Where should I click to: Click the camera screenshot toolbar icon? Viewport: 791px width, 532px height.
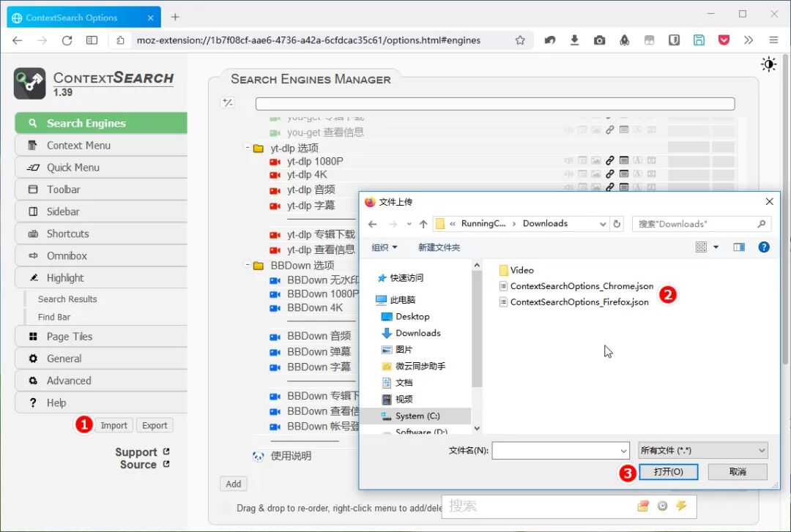click(599, 40)
